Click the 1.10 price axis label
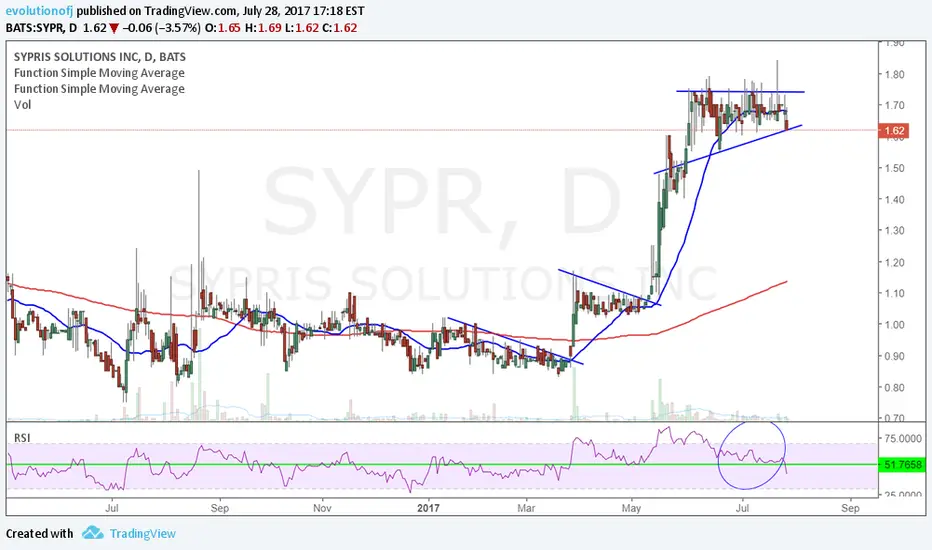Screen dimensions: 932x550 point(894,293)
